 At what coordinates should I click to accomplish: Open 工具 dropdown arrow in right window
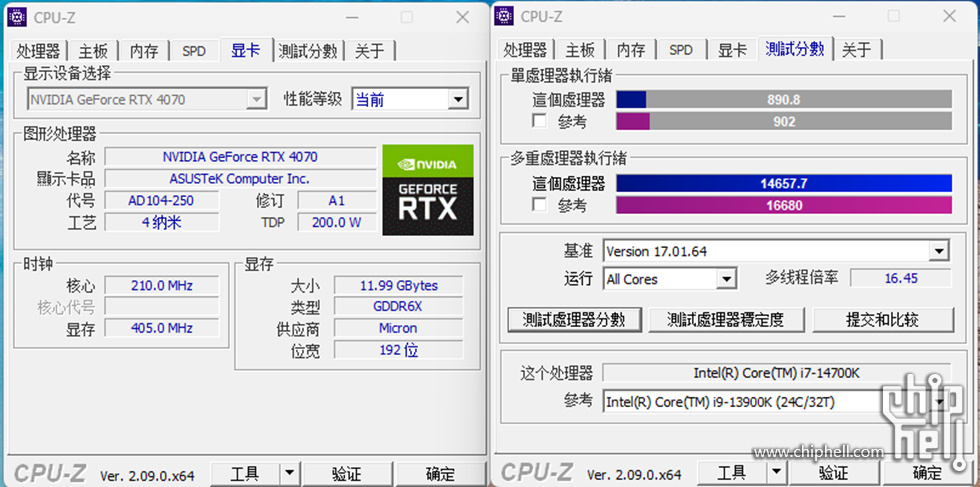tap(776, 472)
